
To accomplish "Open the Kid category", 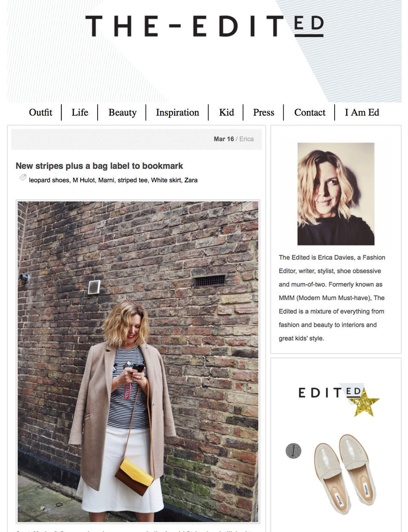I will (x=227, y=112).
